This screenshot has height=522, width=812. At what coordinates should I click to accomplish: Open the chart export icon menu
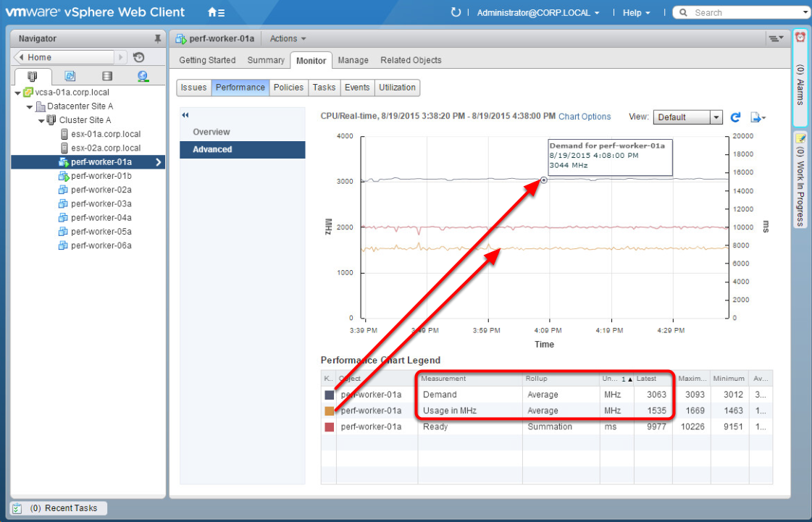(758, 117)
